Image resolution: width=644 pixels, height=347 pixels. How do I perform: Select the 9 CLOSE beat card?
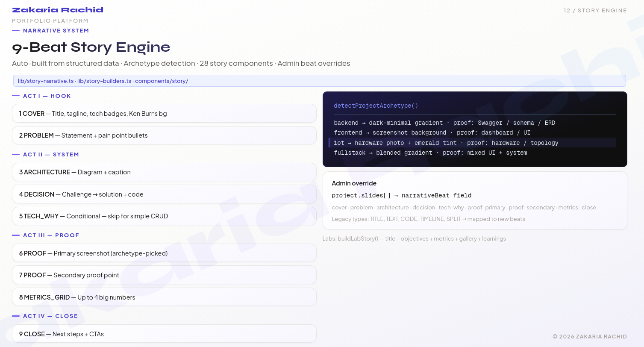pos(164,334)
